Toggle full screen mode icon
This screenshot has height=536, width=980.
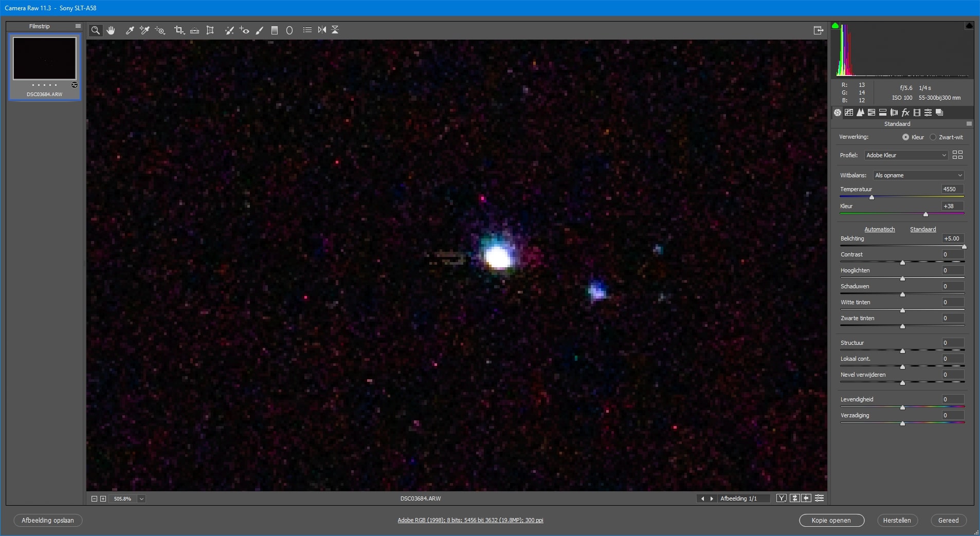(819, 30)
